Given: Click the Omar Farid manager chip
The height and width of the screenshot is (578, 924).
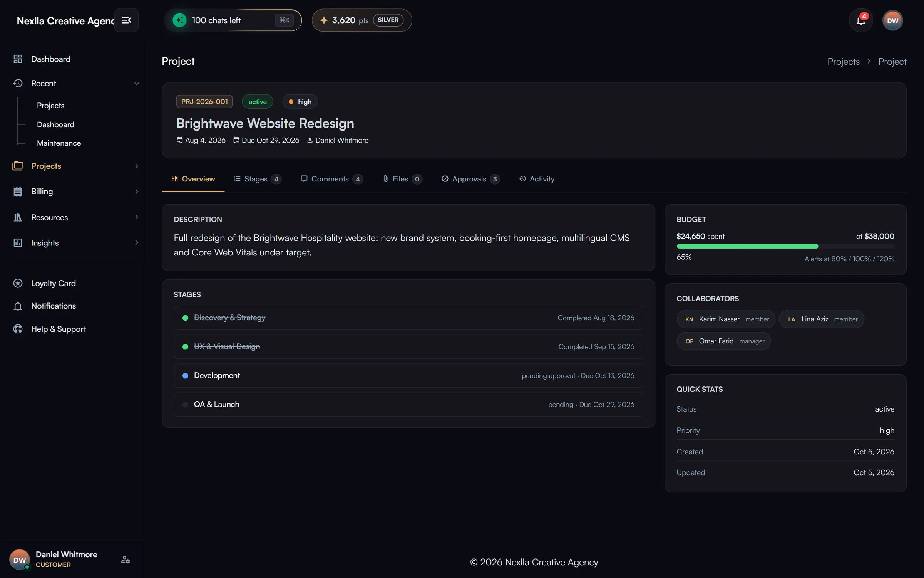Looking at the screenshot, I should pos(723,341).
